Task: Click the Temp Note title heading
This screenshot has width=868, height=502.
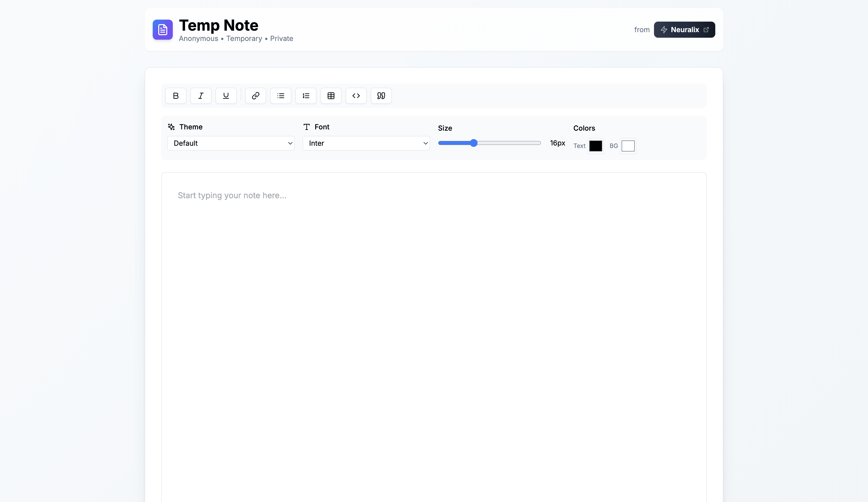Action: 218,25
